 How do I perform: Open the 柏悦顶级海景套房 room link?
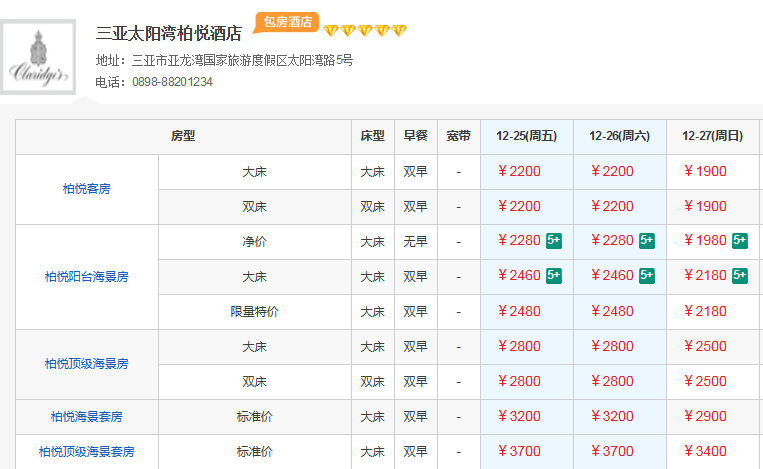(x=86, y=452)
